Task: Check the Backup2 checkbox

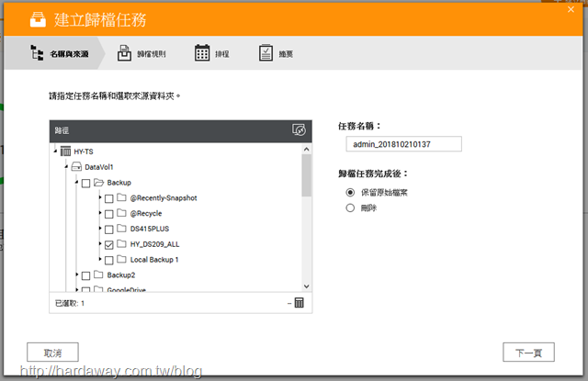Action: tap(85, 275)
